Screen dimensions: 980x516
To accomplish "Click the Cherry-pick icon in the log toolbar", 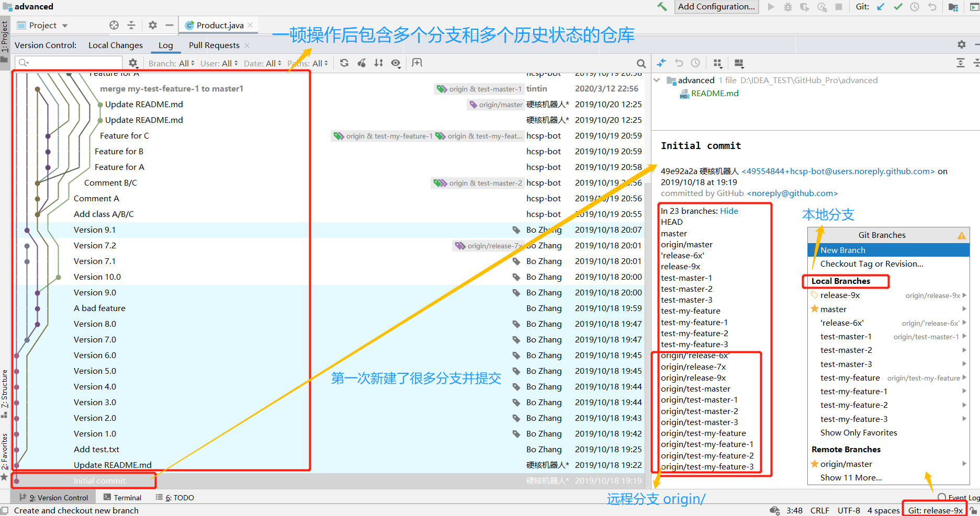I will point(362,63).
